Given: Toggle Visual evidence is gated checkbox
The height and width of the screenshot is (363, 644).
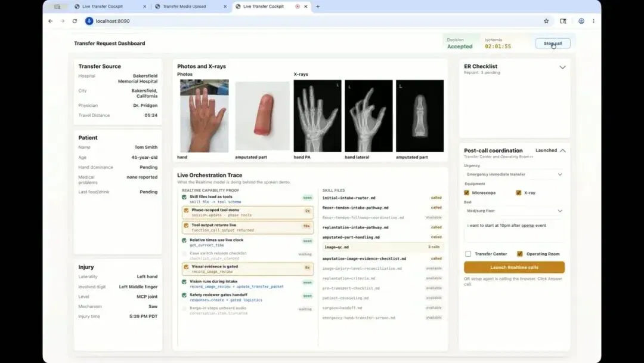Looking at the screenshot, I should coord(186,267).
